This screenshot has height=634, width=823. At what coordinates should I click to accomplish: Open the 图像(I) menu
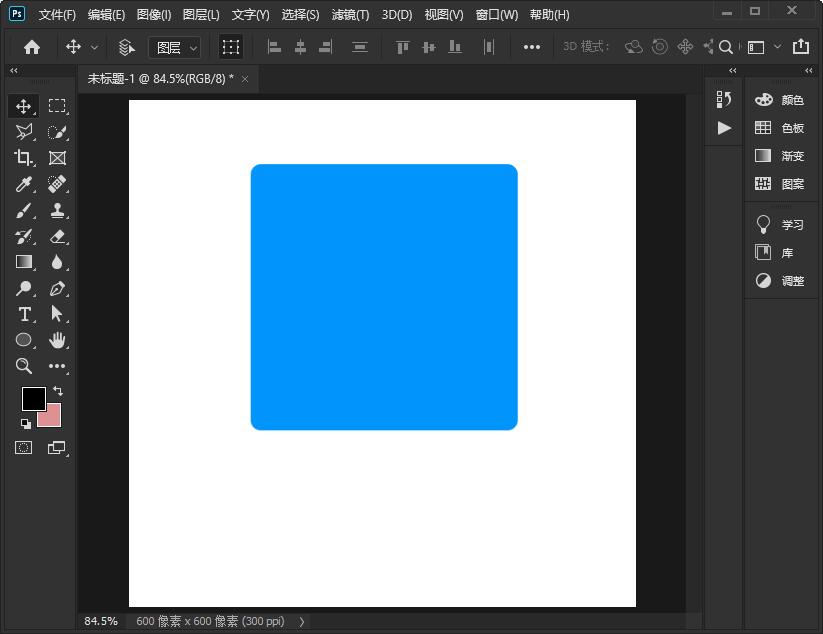[x=153, y=15]
